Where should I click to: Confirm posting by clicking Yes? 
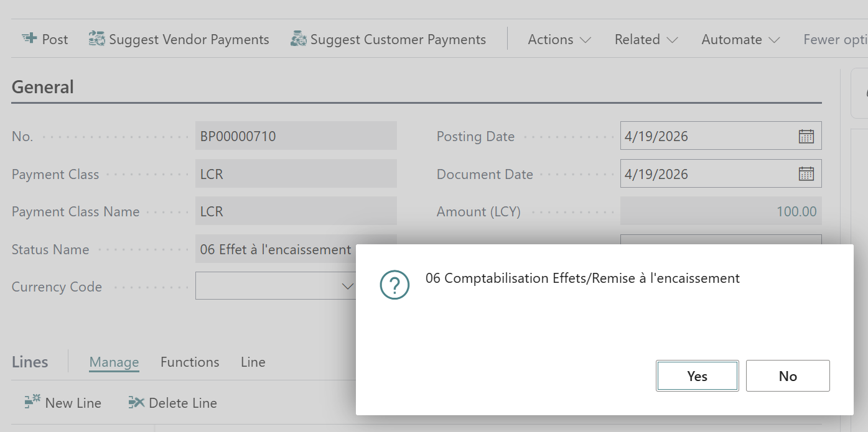tap(697, 375)
